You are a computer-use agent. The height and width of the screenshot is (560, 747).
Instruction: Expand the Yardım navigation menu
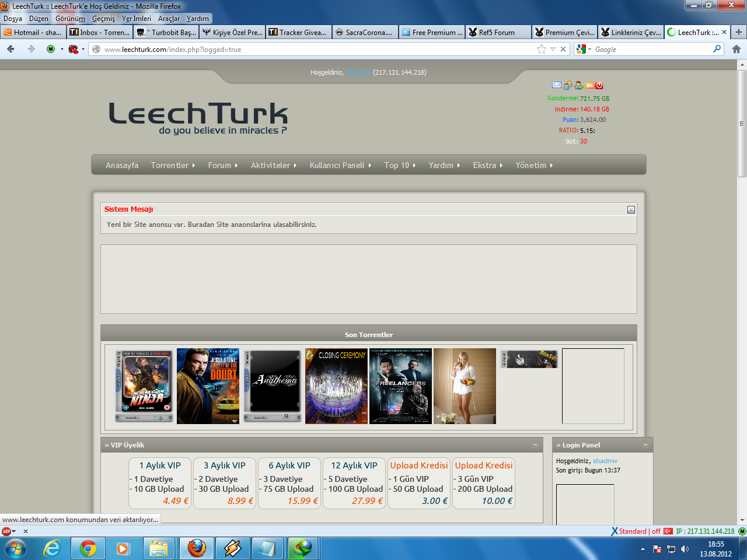coord(444,165)
